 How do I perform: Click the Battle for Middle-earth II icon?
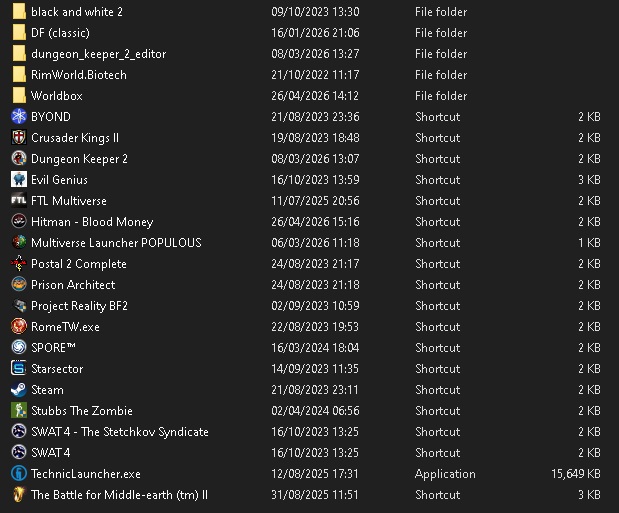click(x=19, y=494)
